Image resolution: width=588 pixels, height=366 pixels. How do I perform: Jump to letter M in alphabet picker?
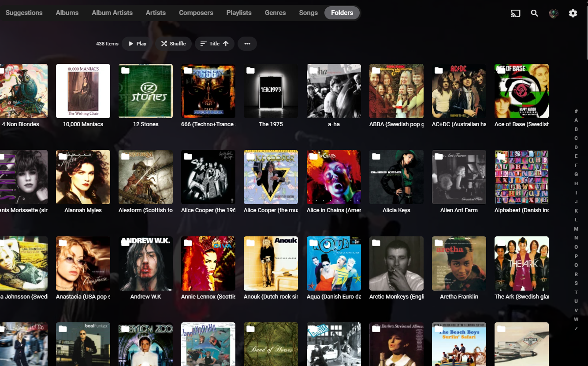coord(576,229)
